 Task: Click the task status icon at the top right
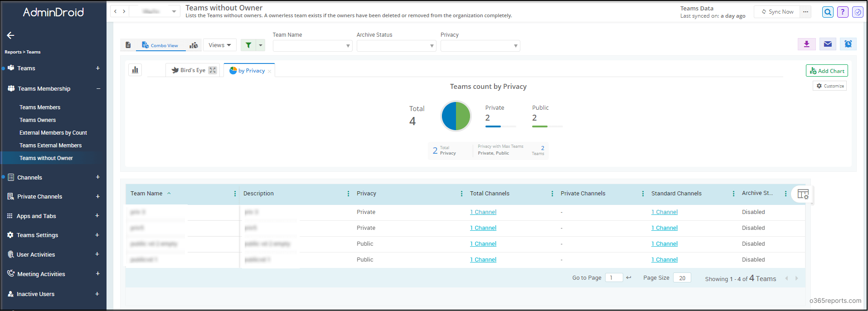(858, 12)
